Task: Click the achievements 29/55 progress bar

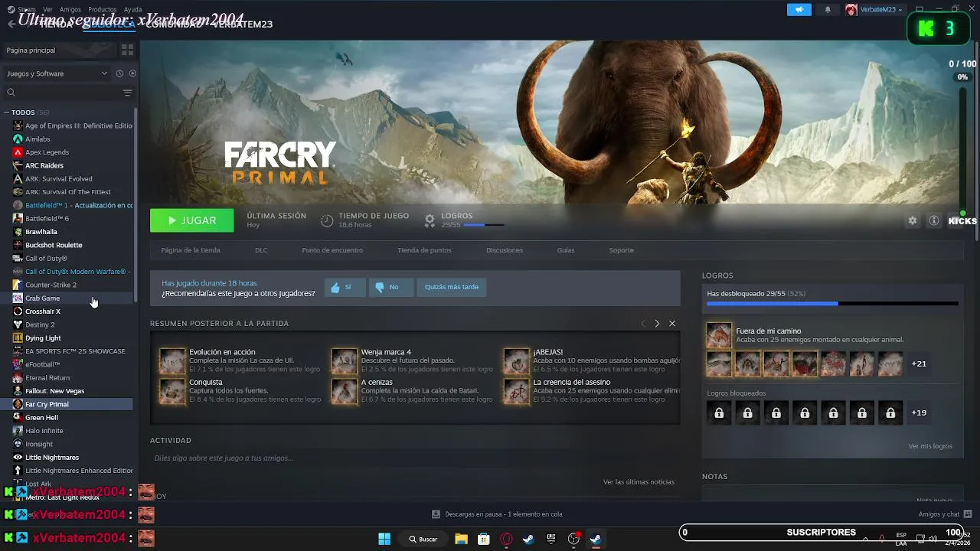Action: pos(832,304)
